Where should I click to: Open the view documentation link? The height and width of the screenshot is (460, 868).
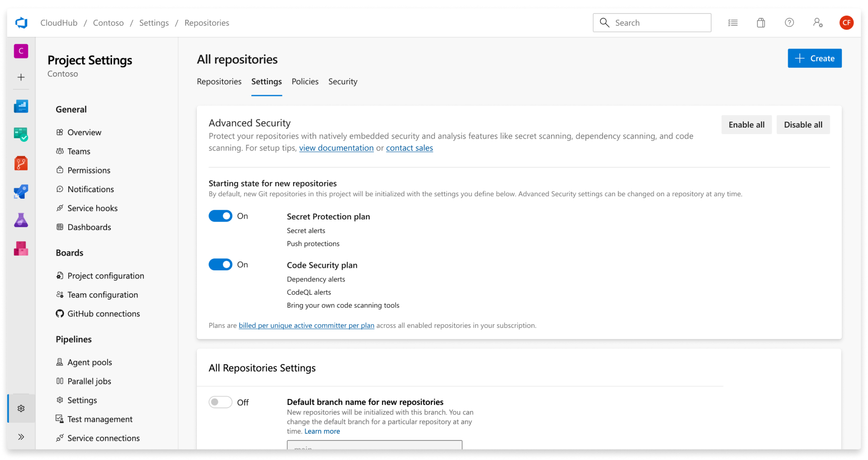[x=336, y=148]
